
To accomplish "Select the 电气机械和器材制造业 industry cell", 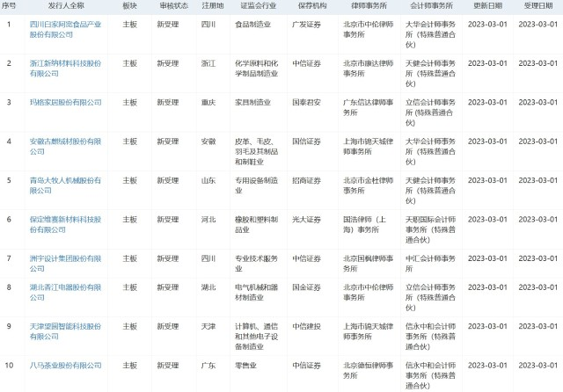I will coord(256,293).
